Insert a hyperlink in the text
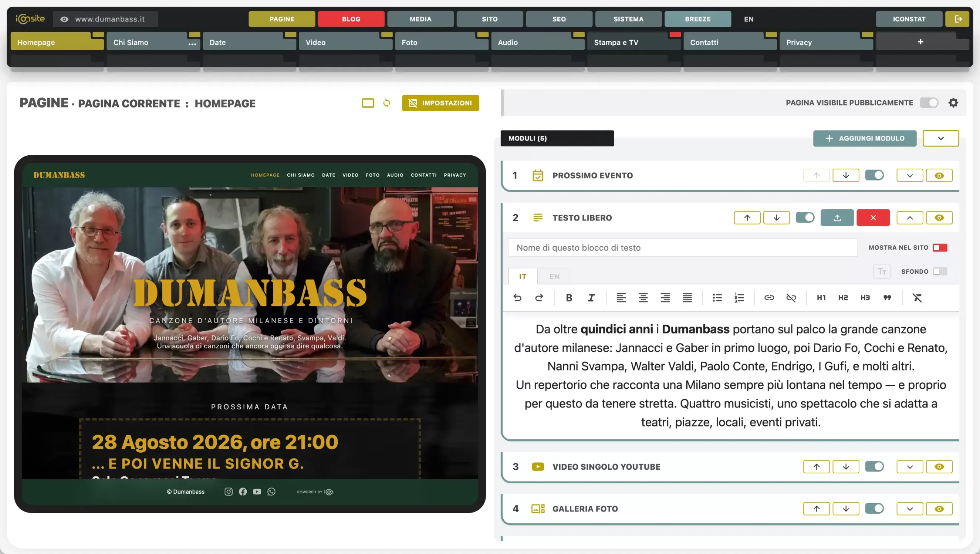Screen dimensions: 980x554 coord(769,298)
